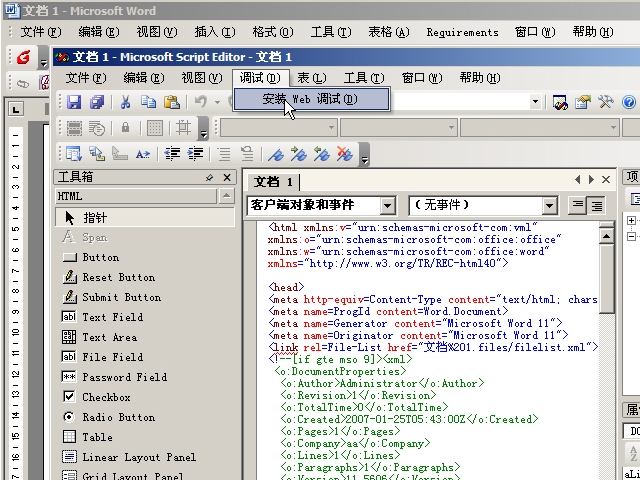Screen dimensions: 640x480
Task: Click the Display Object Member List icon
Action: (74, 154)
